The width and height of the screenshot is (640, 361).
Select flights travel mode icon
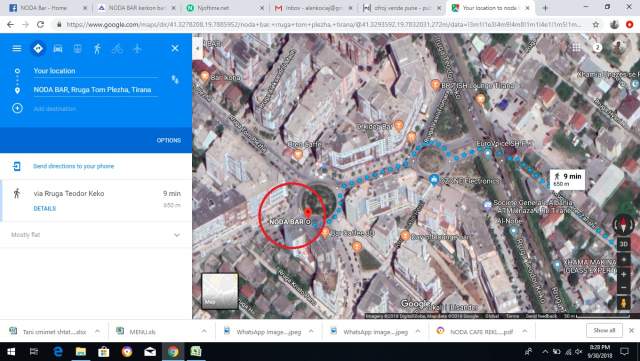coord(137,49)
